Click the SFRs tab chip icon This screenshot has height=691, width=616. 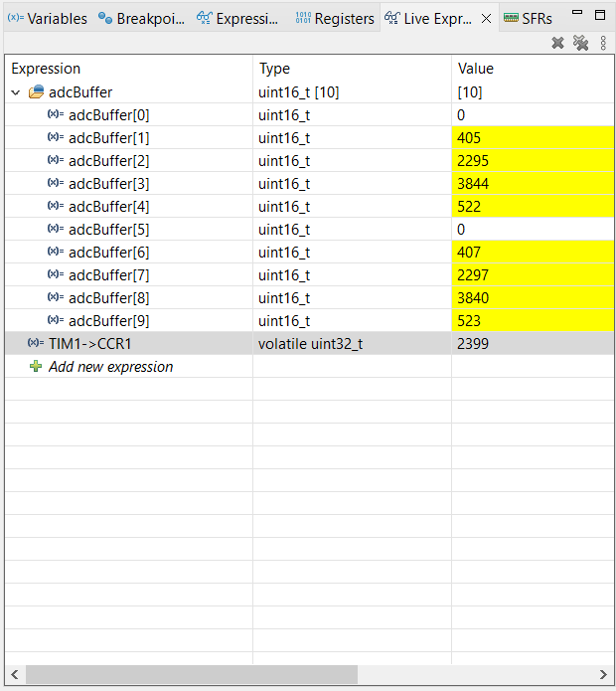pos(511,18)
